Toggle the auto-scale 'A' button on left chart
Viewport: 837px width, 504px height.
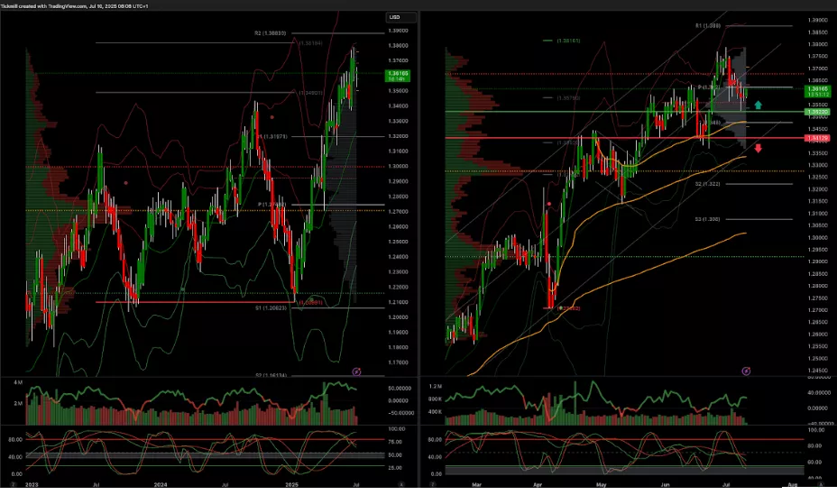(400, 485)
